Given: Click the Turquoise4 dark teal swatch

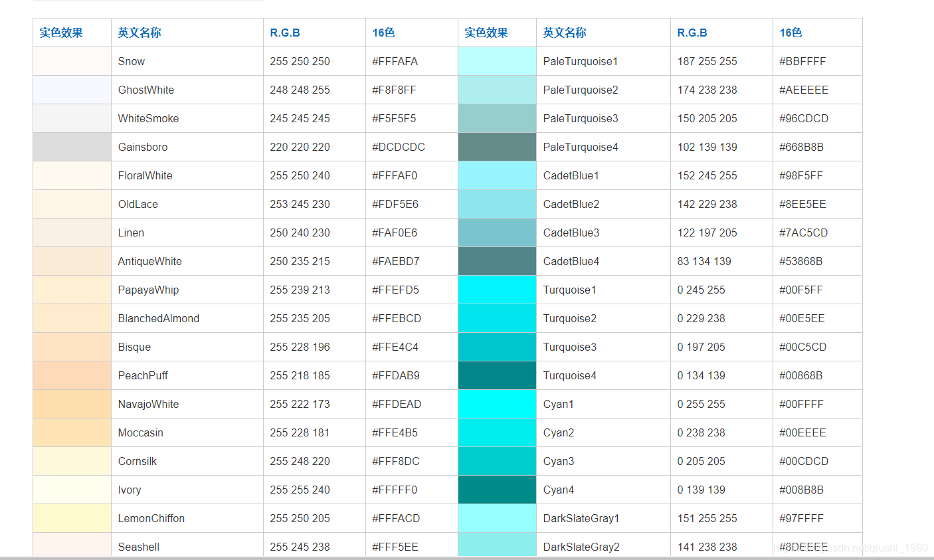Looking at the screenshot, I should coord(497,375).
